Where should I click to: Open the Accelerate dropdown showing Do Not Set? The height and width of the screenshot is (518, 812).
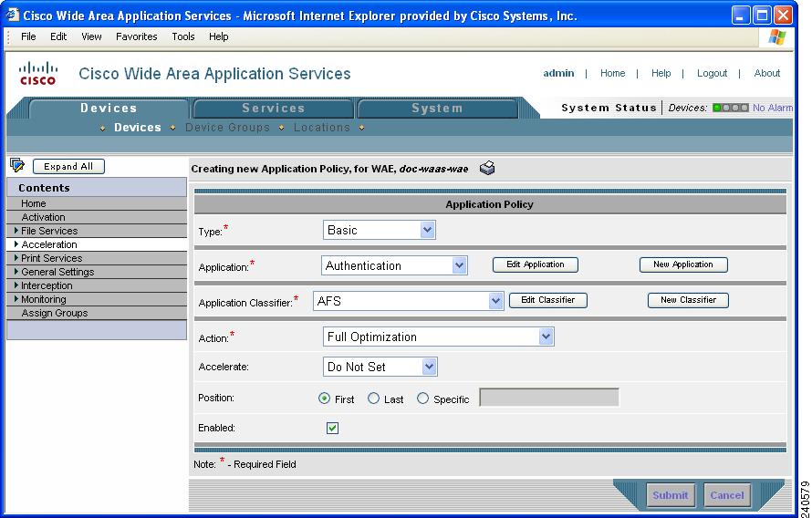(x=380, y=367)
